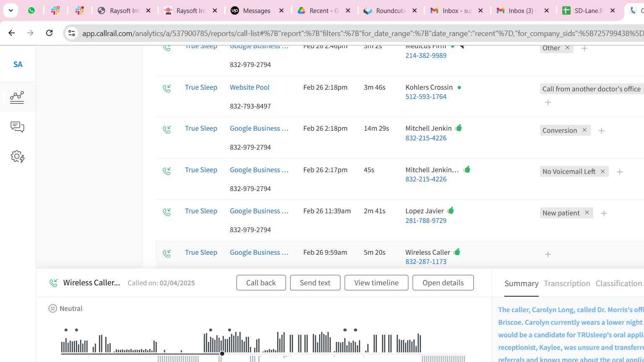Image resolution: width=644 pixels, height=362 pixels.
Task: Click thumbs-up icon beside Mitchell Jenkin 45s call
Action: (467, 169)
